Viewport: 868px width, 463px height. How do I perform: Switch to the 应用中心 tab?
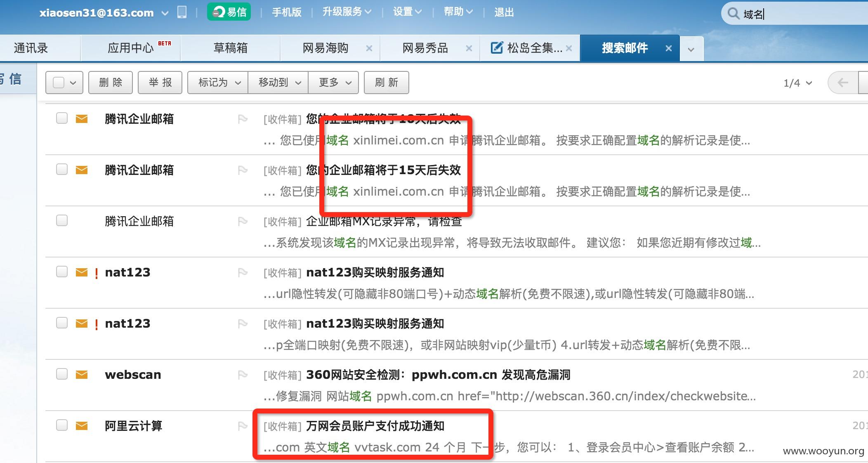[x=130, y=48]
